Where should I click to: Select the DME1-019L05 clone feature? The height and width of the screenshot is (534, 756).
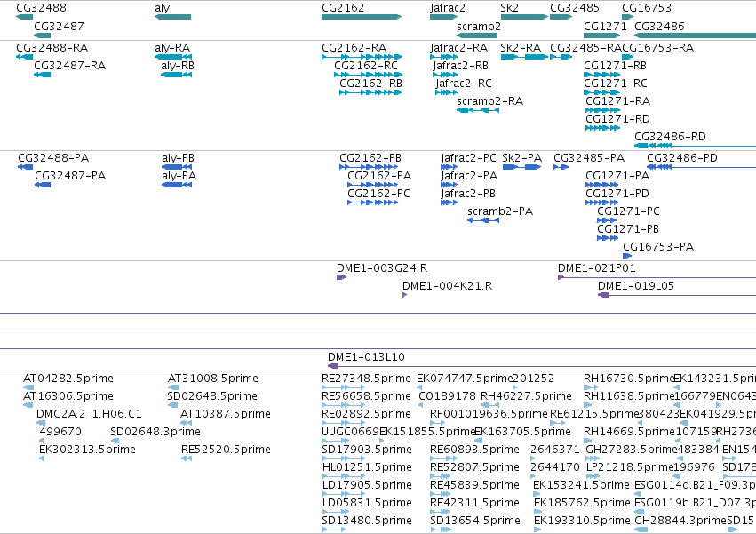(x=677, y=295)
